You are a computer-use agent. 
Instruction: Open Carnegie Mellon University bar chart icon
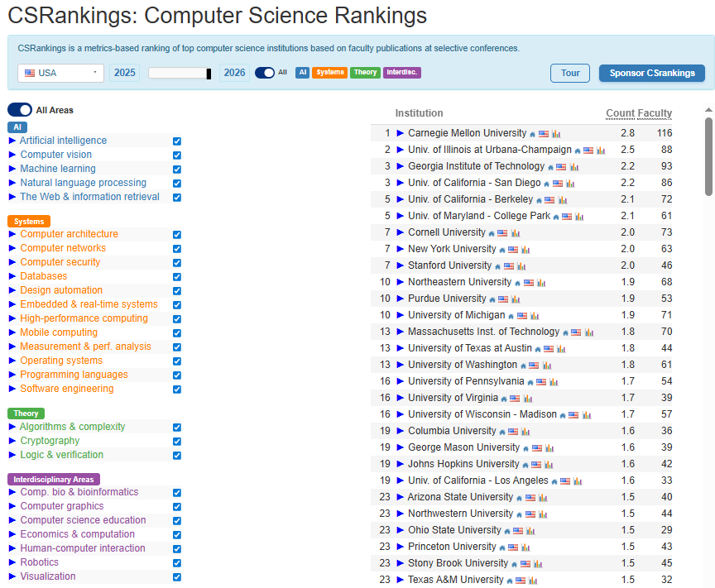click(x=556, y=134)
